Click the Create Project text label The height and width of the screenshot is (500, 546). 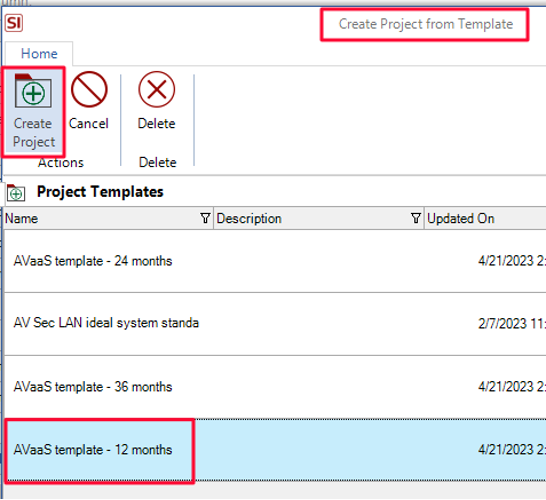coord(33,133)
